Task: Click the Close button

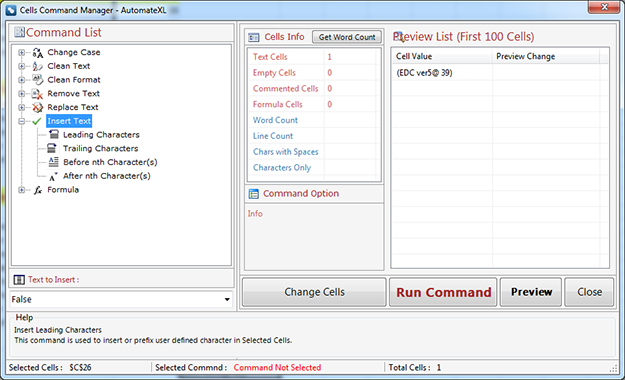Action: point(590,292)
